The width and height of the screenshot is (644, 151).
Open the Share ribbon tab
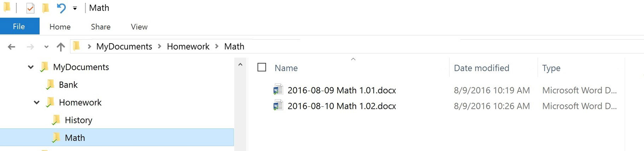(x=100, y=27)
